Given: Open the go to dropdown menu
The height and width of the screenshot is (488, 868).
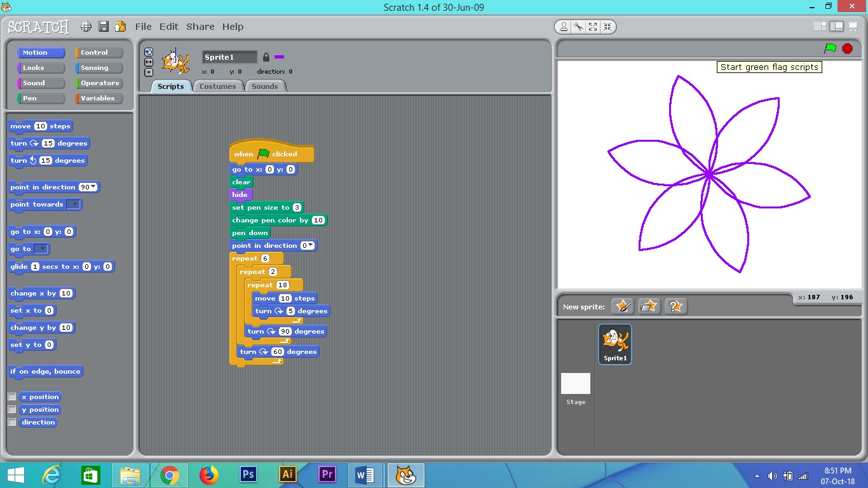Looking at the screenshot, I should point(40,248).
